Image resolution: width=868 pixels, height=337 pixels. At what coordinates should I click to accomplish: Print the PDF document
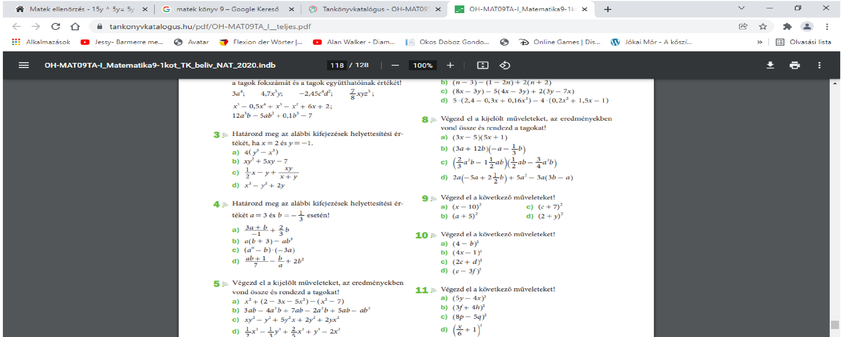pyautogui.click(x=795, y=65)
